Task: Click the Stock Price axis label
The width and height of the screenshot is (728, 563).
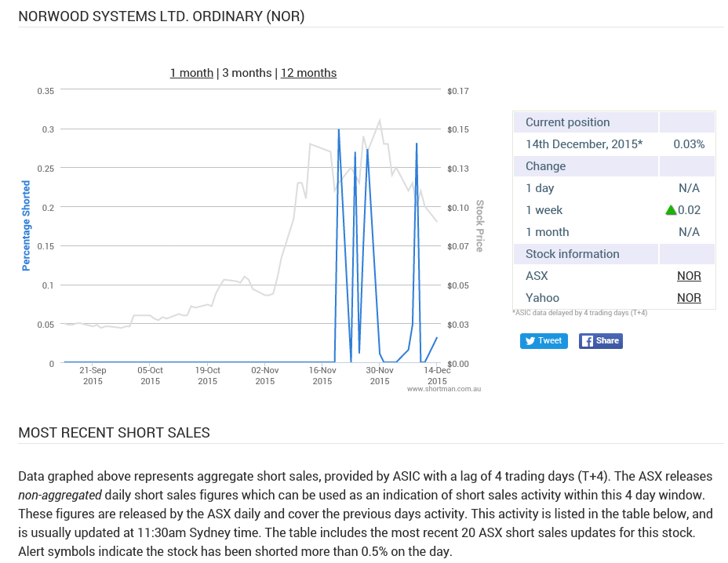Action: click(x=479, y=226)
